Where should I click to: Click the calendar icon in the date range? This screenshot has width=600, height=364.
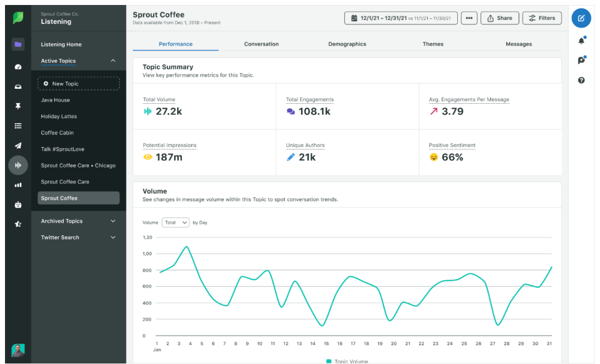(354, 18)
